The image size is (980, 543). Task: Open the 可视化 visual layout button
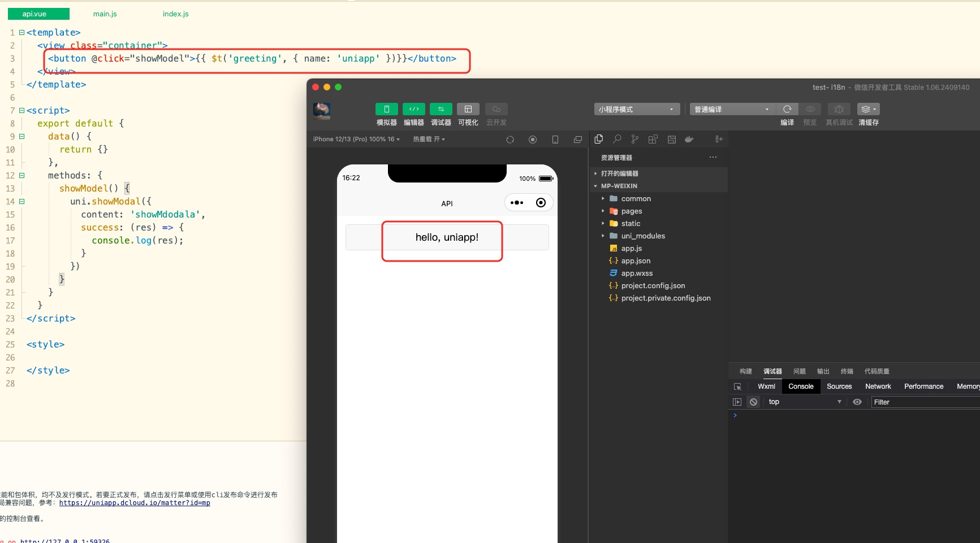point(468,109)
